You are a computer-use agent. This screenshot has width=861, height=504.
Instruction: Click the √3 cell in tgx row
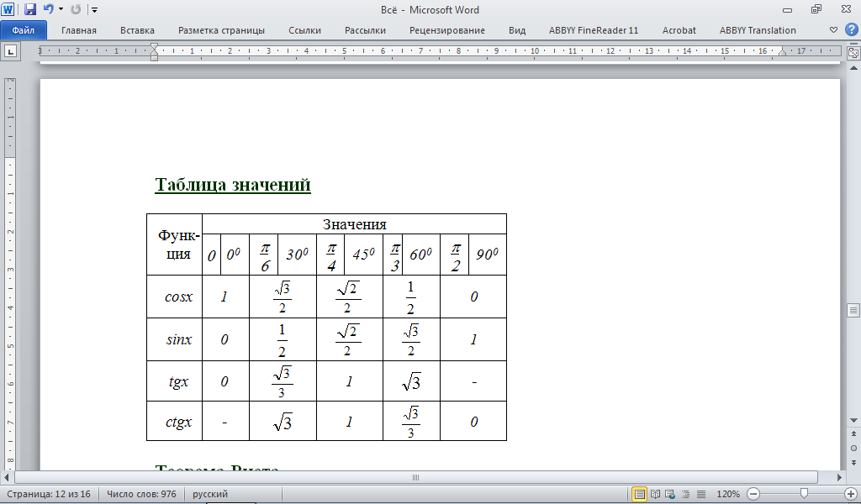coord(411,381)
